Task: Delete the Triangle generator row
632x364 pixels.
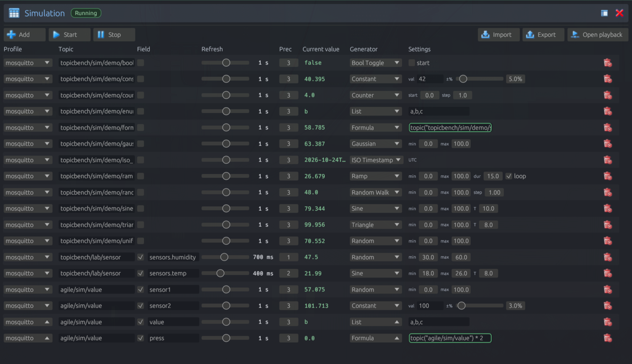Action: (x=608, y=225)
